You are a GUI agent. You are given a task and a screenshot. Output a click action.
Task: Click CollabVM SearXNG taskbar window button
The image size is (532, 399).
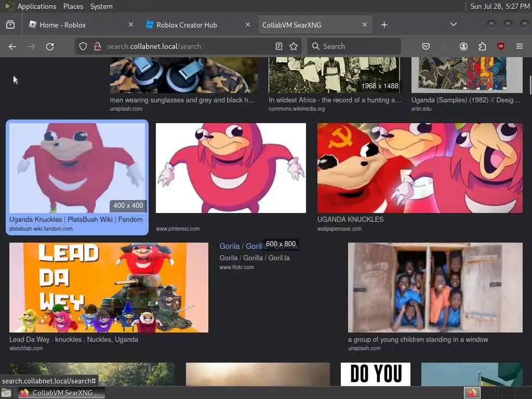click(61, 393)
